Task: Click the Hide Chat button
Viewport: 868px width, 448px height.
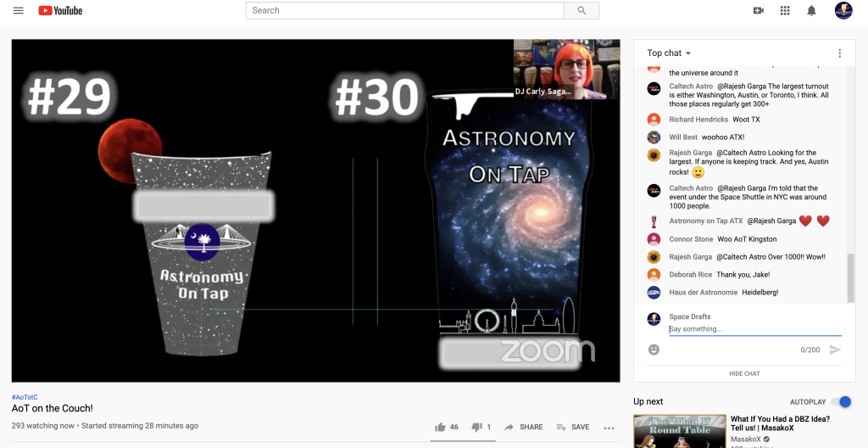Action: click(x=744, y=373)
